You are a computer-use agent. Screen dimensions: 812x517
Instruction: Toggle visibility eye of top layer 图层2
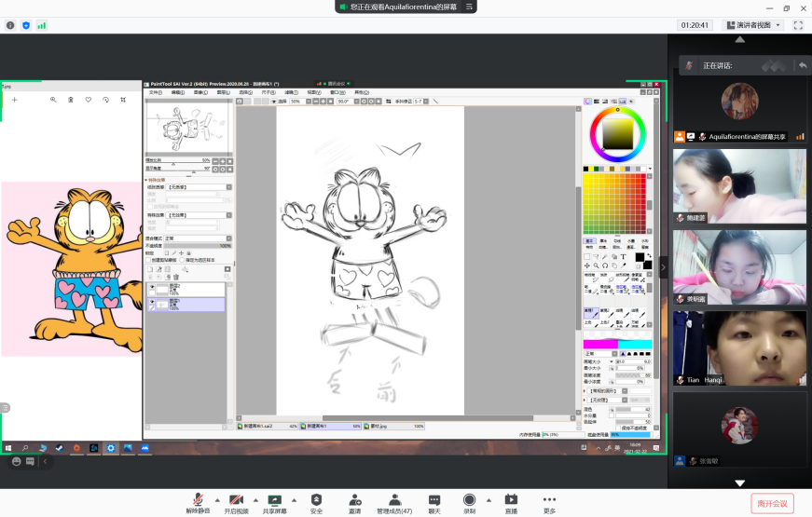(x=152, y=287)
